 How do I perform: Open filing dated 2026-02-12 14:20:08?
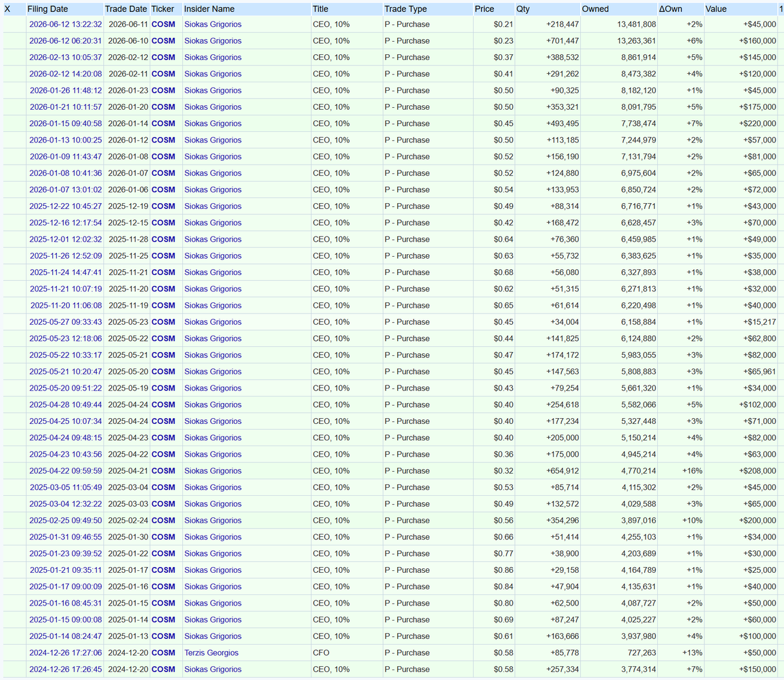pyautogui.click(x=65, y=74)
